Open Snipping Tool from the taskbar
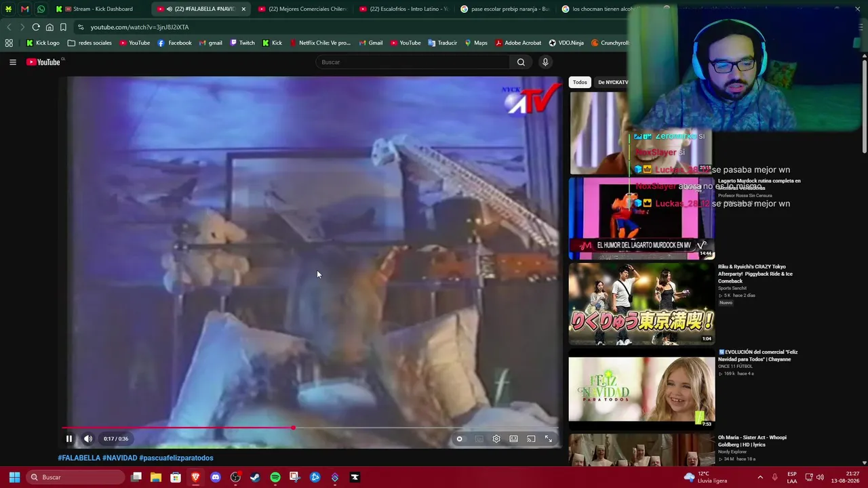Image resolution: width=868 pixels, height=488 pixels. tap(295, 477)
